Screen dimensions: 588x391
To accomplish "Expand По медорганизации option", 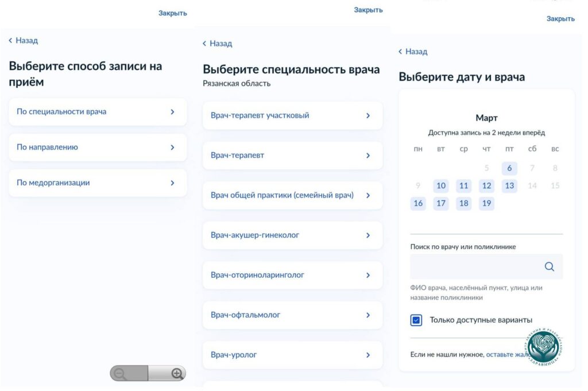I will tap(98, 183).
